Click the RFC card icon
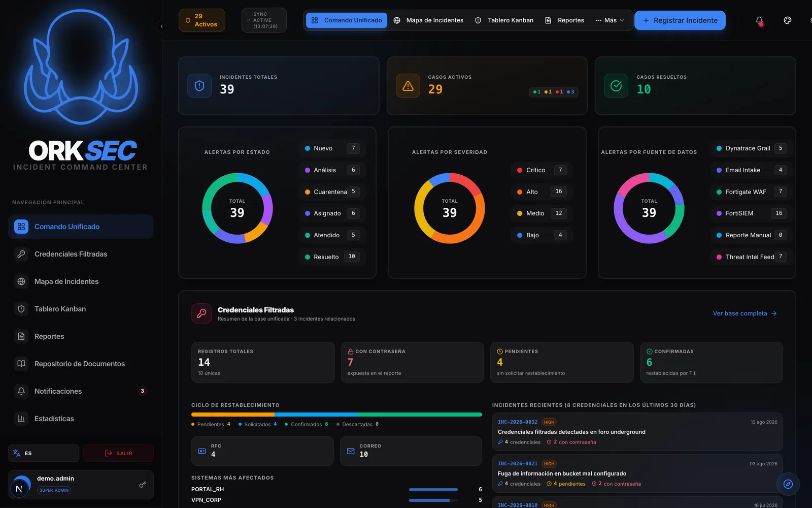Screen dimensions: 812x508 [202, 451]
